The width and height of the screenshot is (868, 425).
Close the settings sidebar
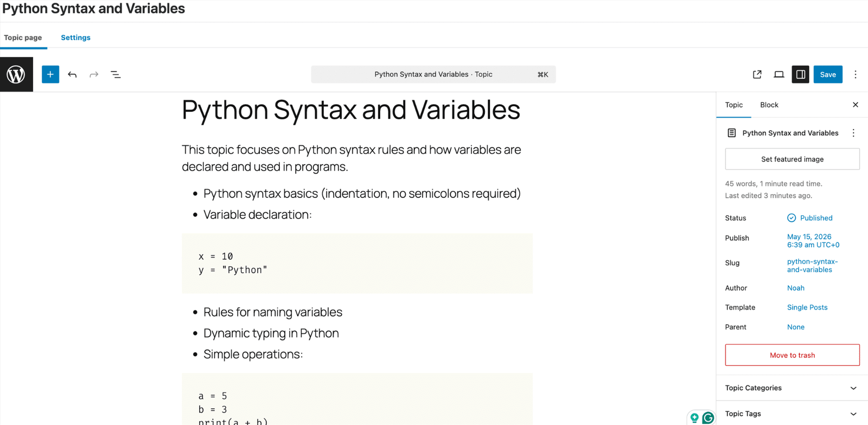pos(856,105)
